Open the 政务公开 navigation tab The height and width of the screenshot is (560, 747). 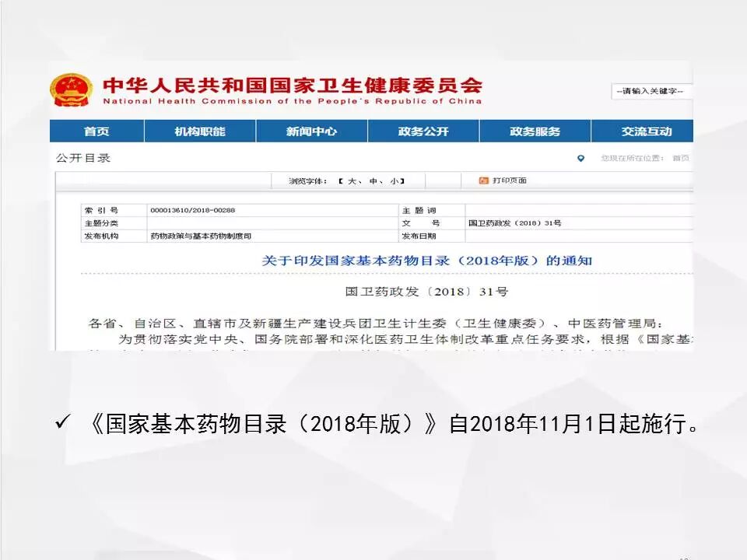coord(423,131)
